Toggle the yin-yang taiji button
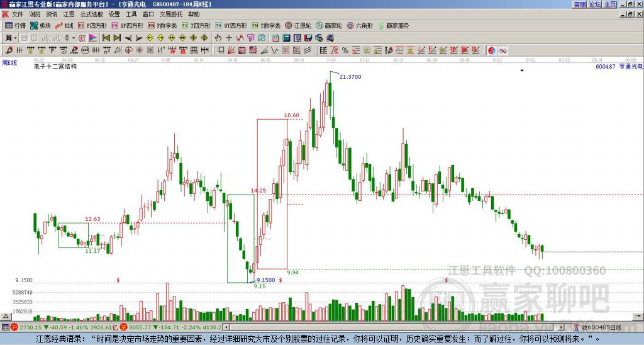Viewport: 644px width, 345px height. point(492,50)
